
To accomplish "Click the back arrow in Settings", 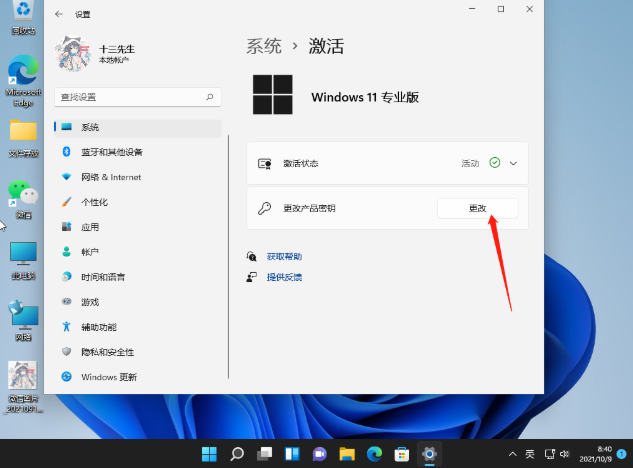I will 58,15.
